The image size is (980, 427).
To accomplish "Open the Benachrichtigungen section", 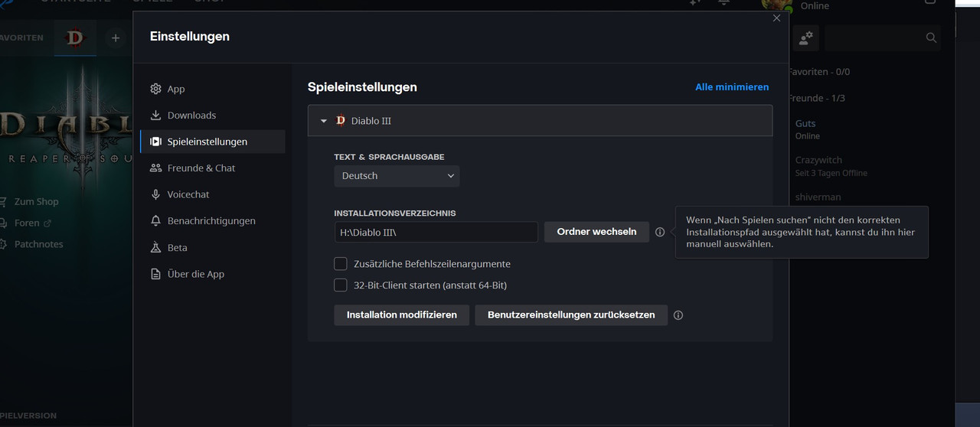I will pos(212,220).
